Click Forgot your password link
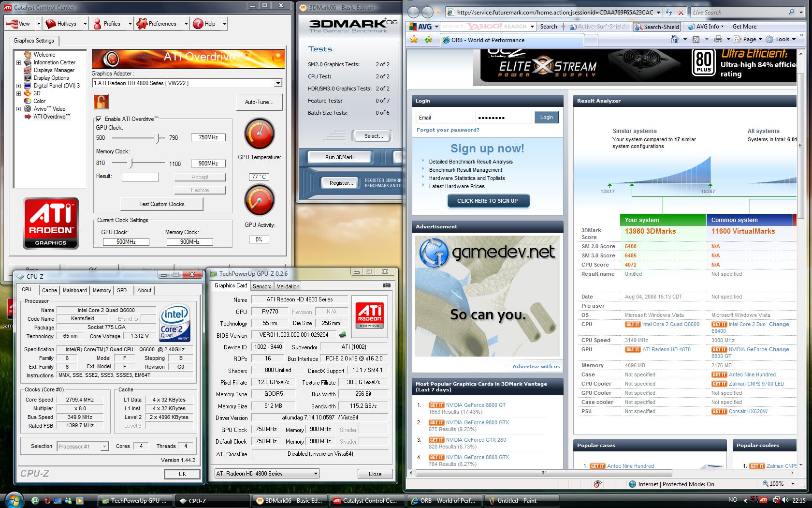Viewport: 812px width, 508px height. tap(448, 130)
